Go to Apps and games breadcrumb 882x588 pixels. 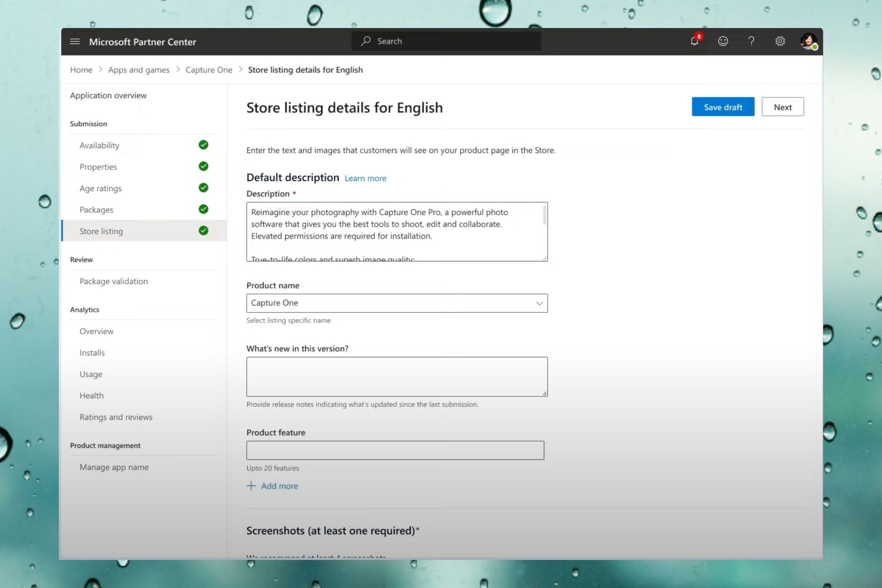tap(139, 70)
